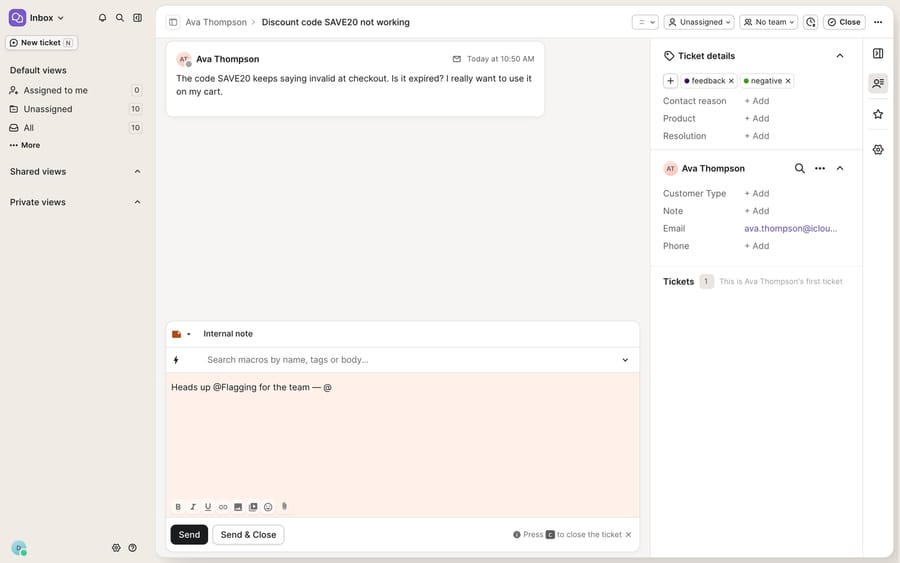Add a Resolution value
The image size is (900, 563).
click(757, 136)
